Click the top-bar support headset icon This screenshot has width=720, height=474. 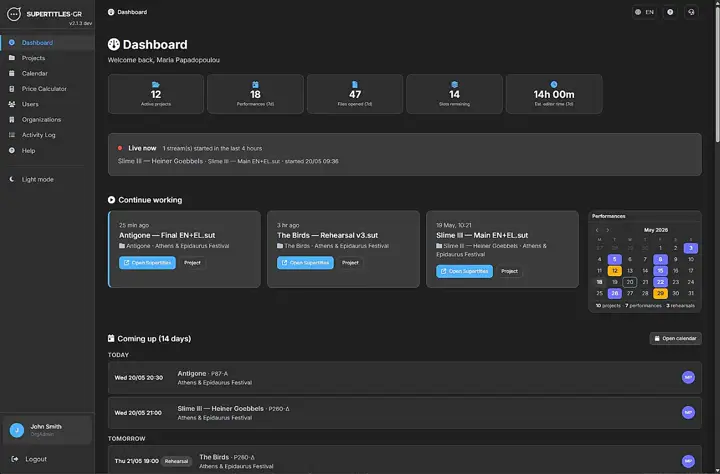tap(691, 12)
